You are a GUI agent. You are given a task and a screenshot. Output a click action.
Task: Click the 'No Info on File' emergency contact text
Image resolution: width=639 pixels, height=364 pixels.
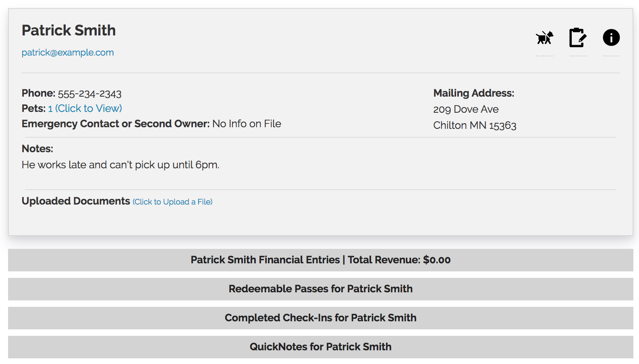pyautogui.click(x=247, y=124)
